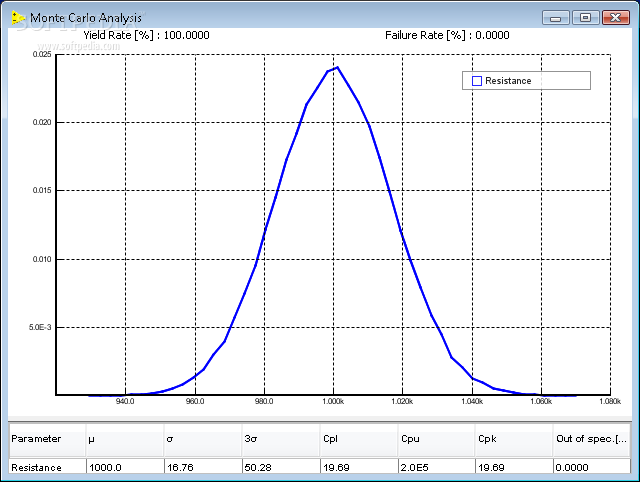Click the 0.015 y-axis label

[x=42, y=191]
